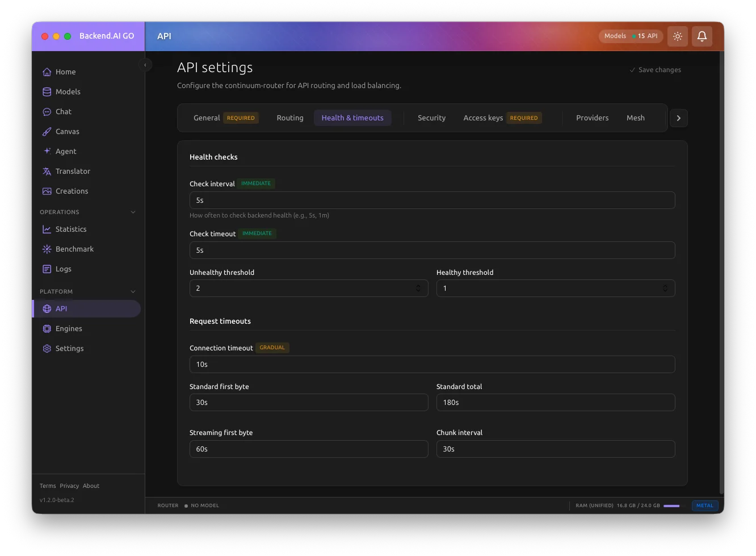
Task: Click Save changes
Action: [x=656, y=69]
